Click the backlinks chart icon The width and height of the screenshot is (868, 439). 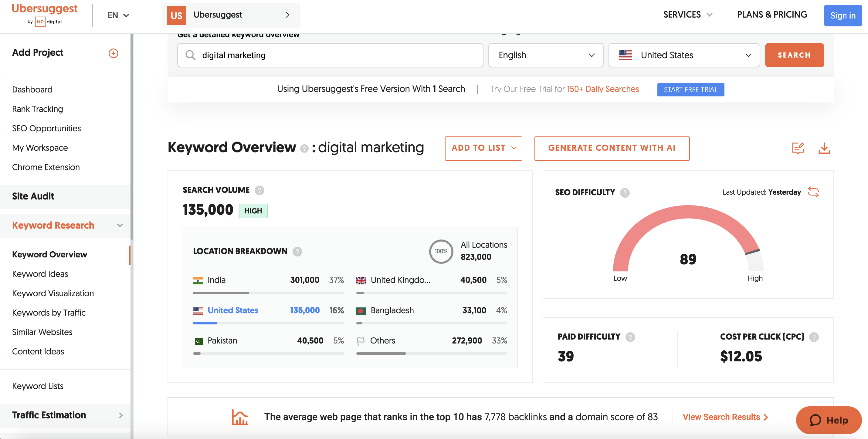click(239, 417)
